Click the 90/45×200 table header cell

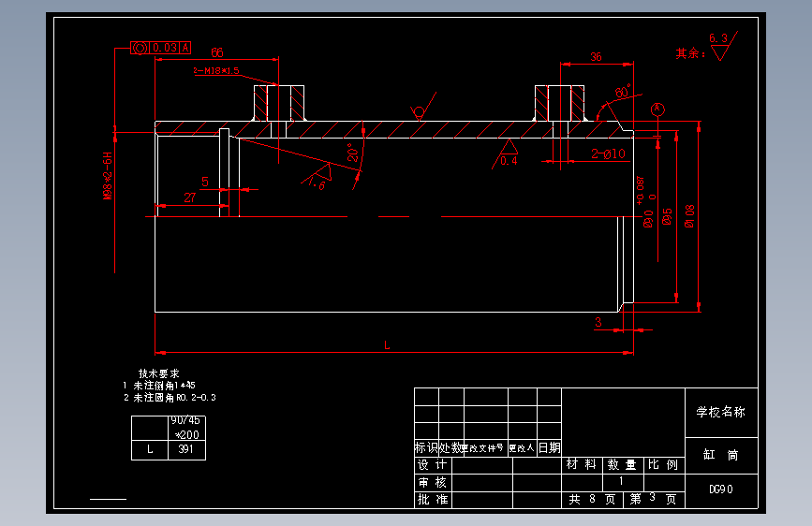[187, 428]
